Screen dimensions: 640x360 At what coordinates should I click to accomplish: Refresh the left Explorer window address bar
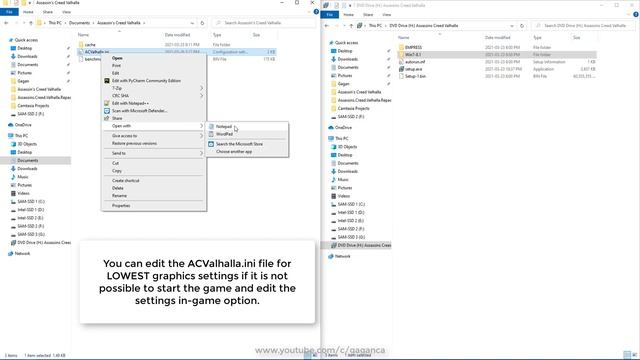(202, 23)
